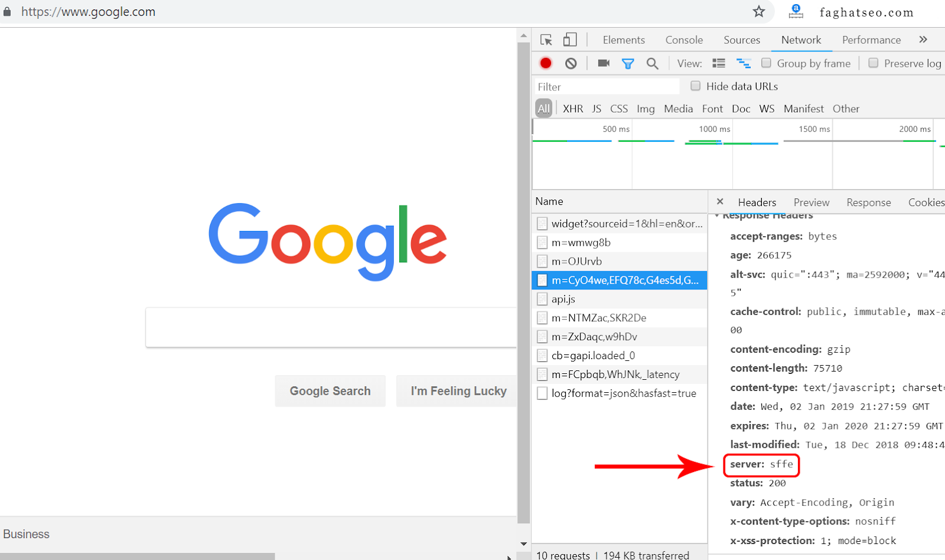This screenshot has height=560, width=945.
Task: Click the file icon beside m=wmwg8b
Action: tap(542, 242)
